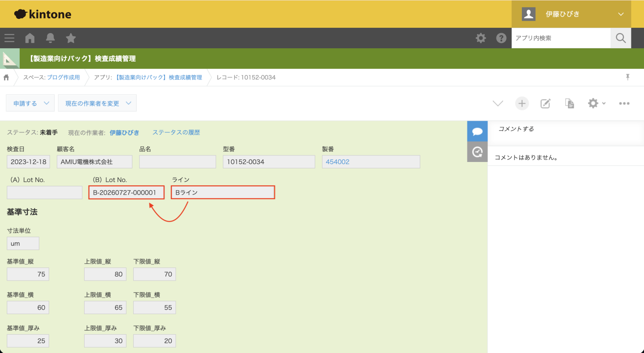This screenshot has width=644, height=353.
Task: Open the header settings gear icon
Action: point(481,38)
